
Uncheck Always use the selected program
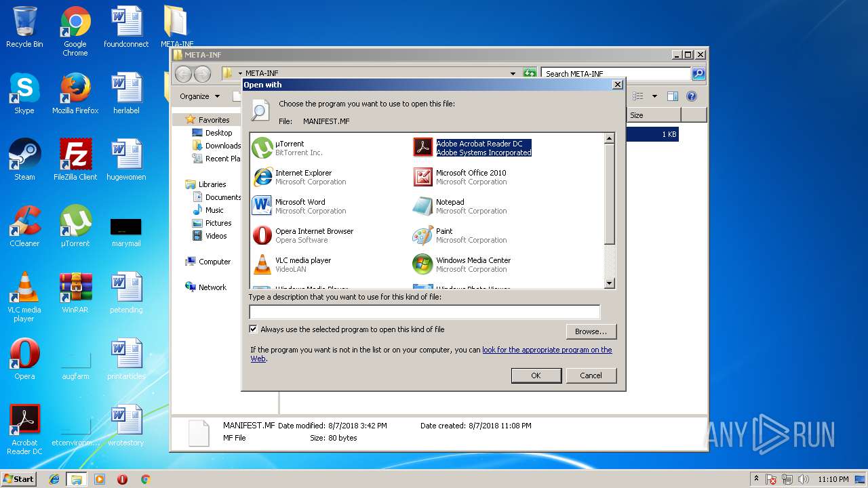tap(254, 329)
